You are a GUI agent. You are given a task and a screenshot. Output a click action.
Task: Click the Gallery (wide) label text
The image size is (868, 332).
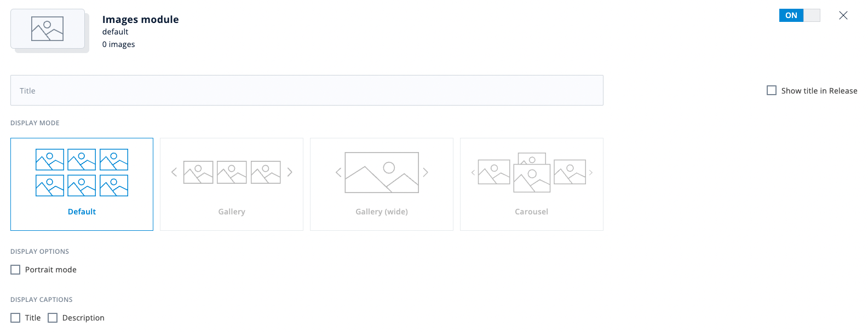click(382, 212)
